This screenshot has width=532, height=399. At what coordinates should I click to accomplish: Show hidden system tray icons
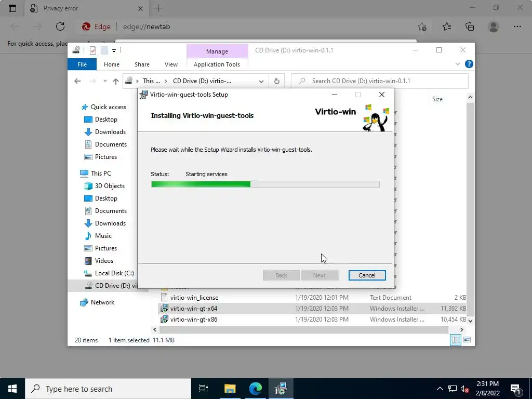440,389
